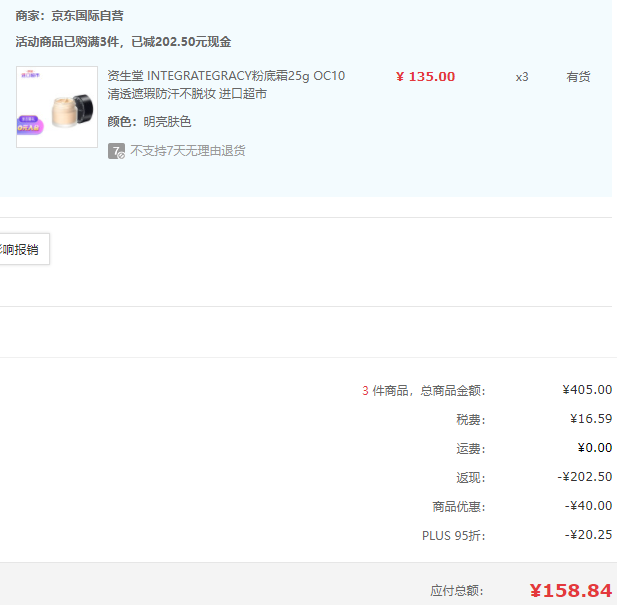617x605 pixels.
Task: Select the product discount -¥40.00
Action: click(x=589, y=506)
